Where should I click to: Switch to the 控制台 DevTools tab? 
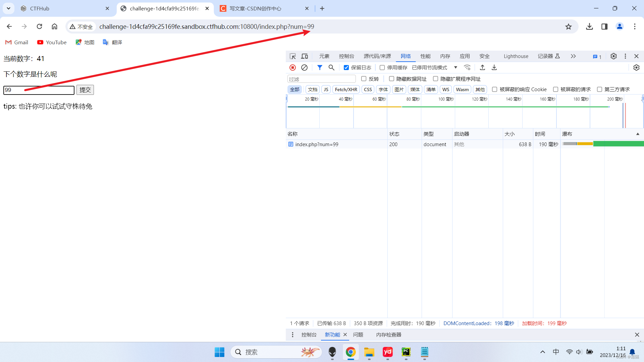click(346, 56)
